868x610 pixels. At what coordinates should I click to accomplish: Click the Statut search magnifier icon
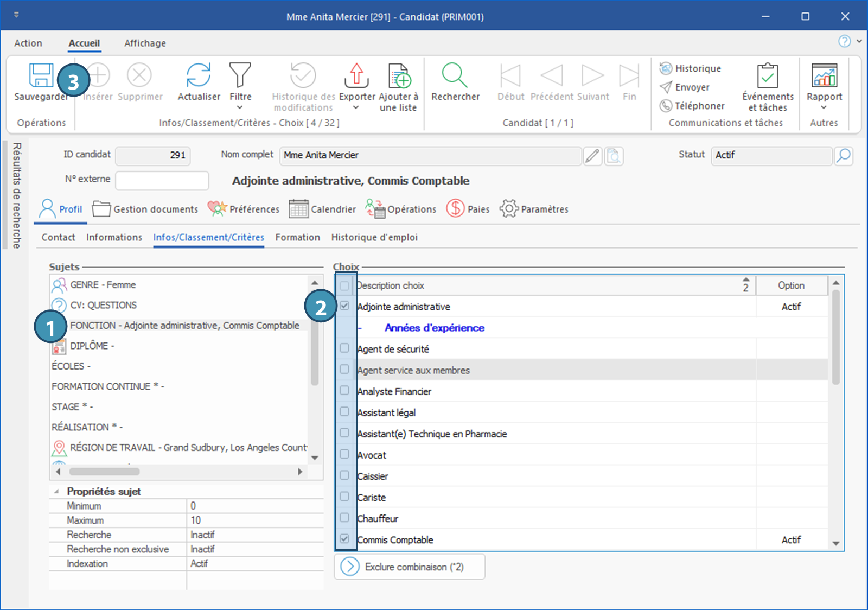coord(843,156)
